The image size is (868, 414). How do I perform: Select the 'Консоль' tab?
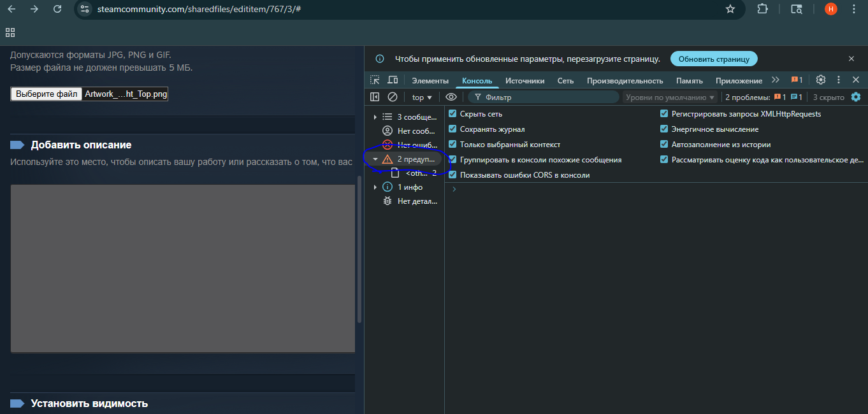click(x=477, y=81)
